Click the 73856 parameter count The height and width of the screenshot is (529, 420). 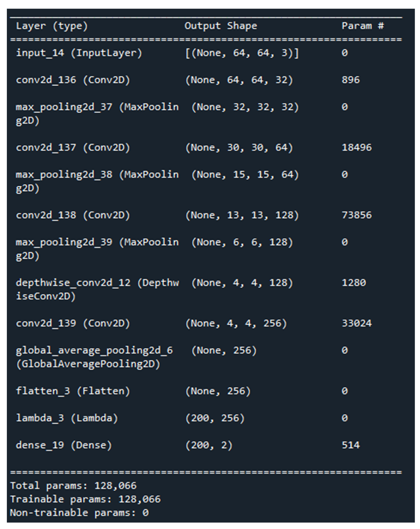tap(356, 215)
